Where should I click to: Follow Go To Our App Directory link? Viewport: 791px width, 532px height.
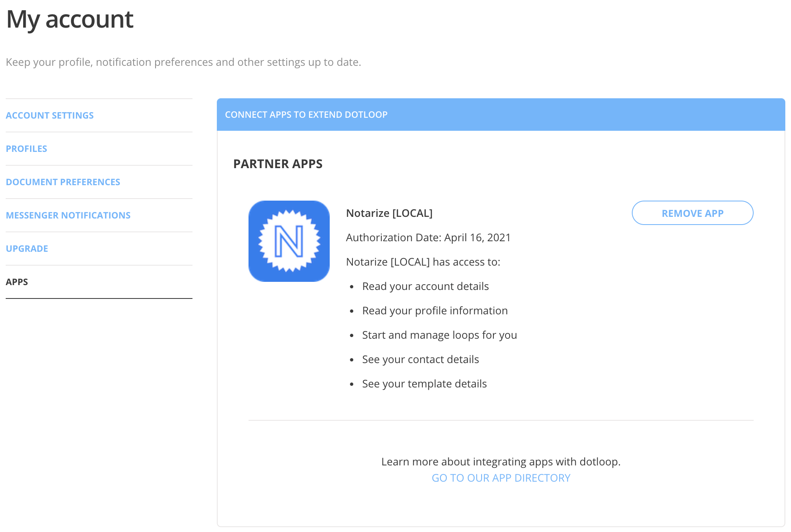(x=501, y=478)
